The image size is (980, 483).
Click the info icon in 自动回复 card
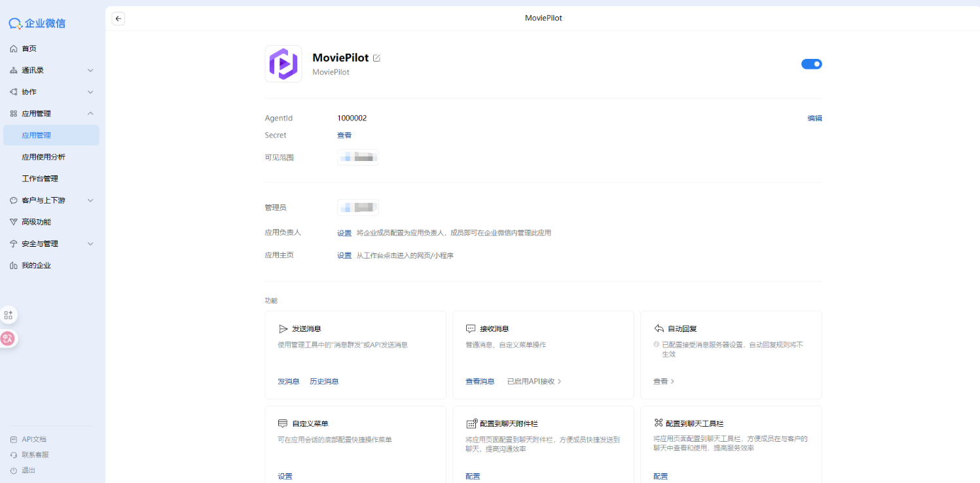(657, 344)
